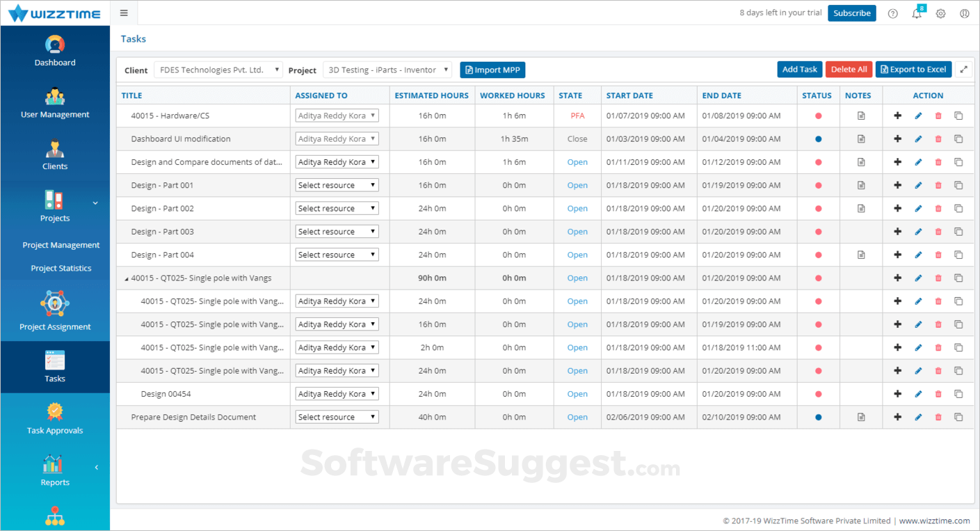Open Dashboard from the sidebar

coord(55,51)
